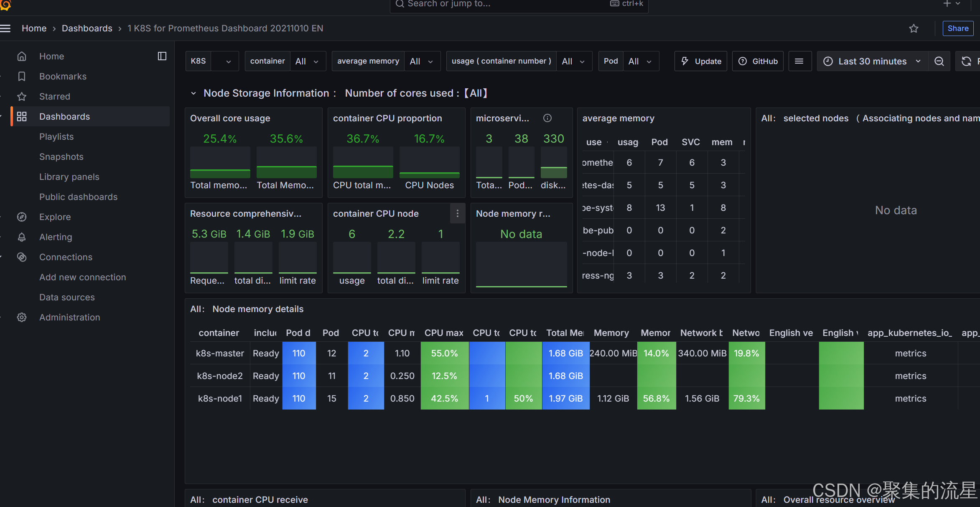Expand the Last 30 minutes time picker
Viewport: 980px width, 507px height.
(872, 61)
